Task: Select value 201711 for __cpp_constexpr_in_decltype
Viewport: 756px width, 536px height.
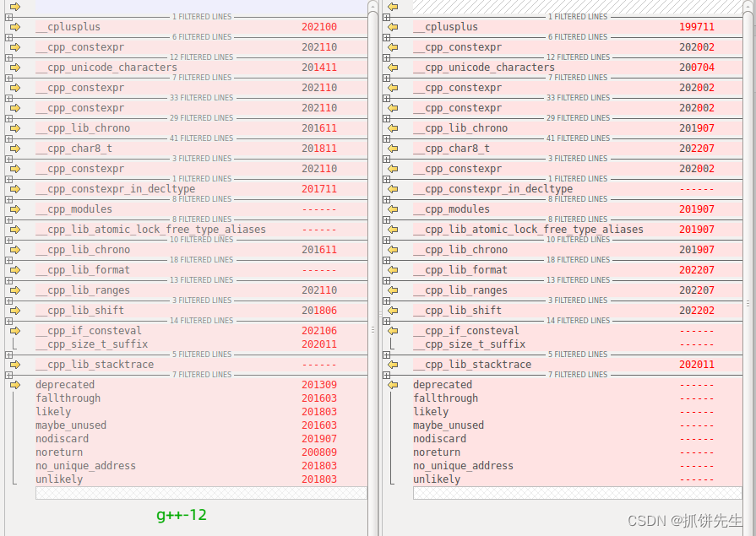Action: [319, 189]
